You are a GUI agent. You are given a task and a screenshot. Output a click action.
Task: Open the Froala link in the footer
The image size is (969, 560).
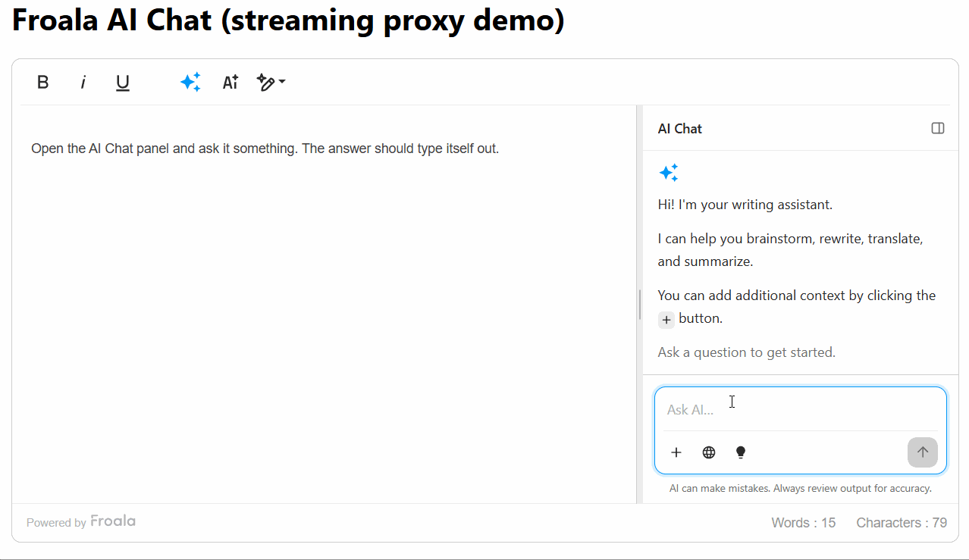(x=113, y=521)
